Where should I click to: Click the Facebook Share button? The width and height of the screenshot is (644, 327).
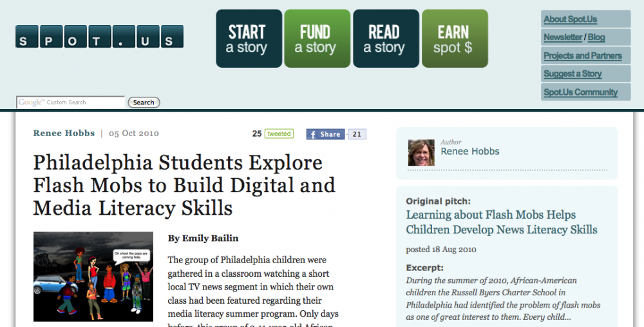tap(326, 134)
